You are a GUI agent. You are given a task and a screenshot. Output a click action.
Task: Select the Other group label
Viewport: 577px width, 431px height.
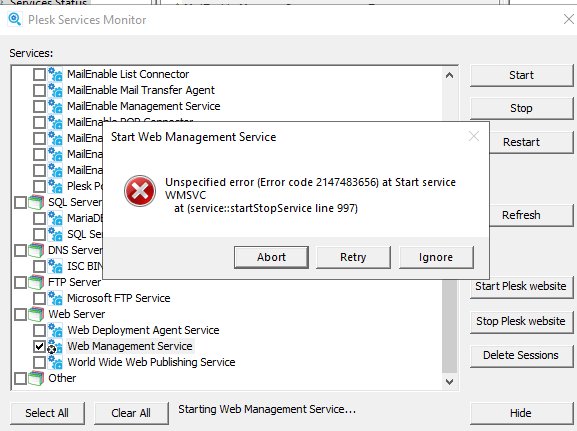62,378
